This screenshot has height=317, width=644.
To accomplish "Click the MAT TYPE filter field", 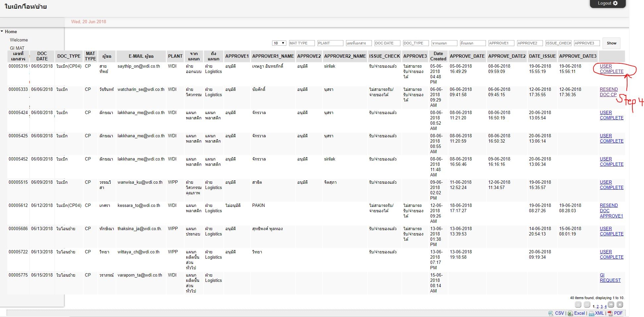I will (x=302, y=43).
